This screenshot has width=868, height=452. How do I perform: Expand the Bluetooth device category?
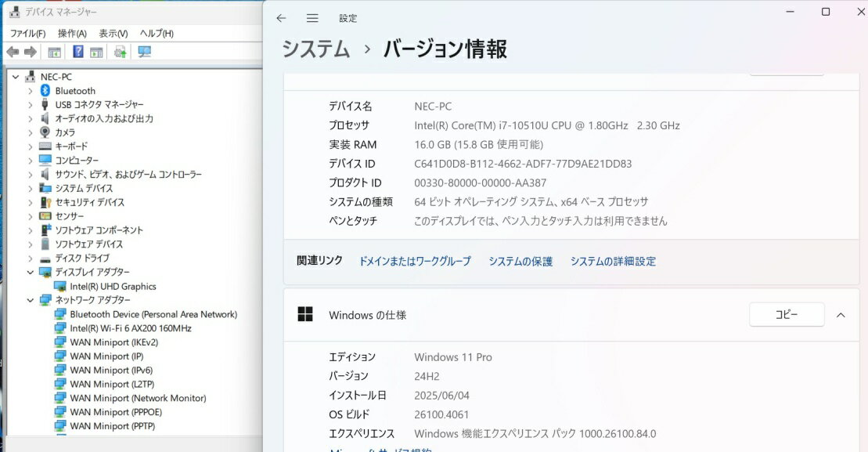(x=31, y=91)
